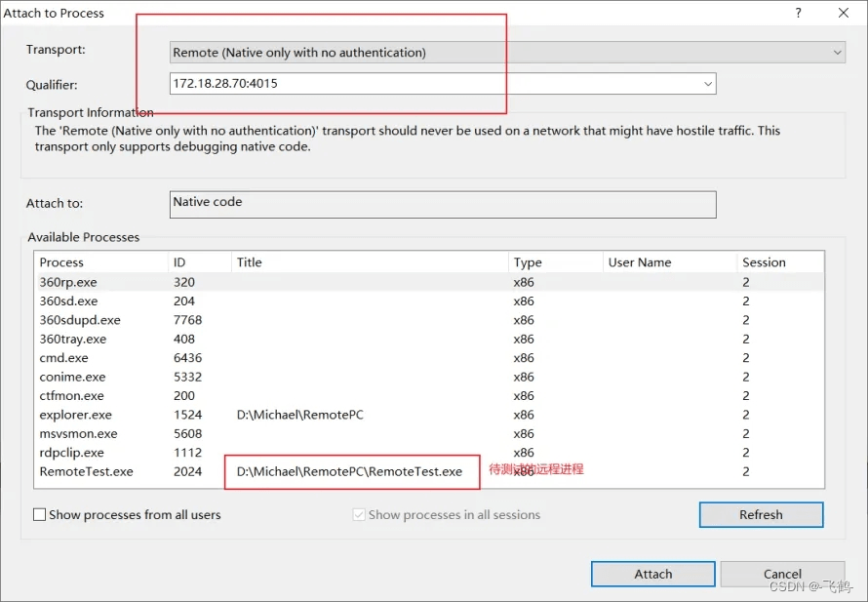Click the ID 6436 cell
This screenshot has width=868, height=602.
pyautogui.click(x=187, y=358)
